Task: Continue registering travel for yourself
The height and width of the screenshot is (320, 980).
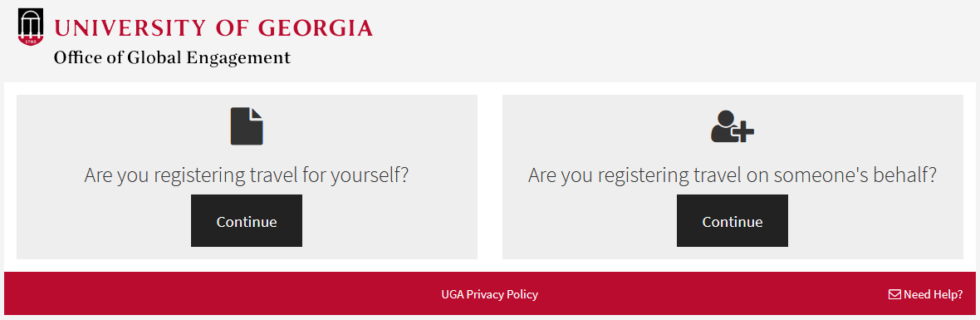Action: (247, 220)
